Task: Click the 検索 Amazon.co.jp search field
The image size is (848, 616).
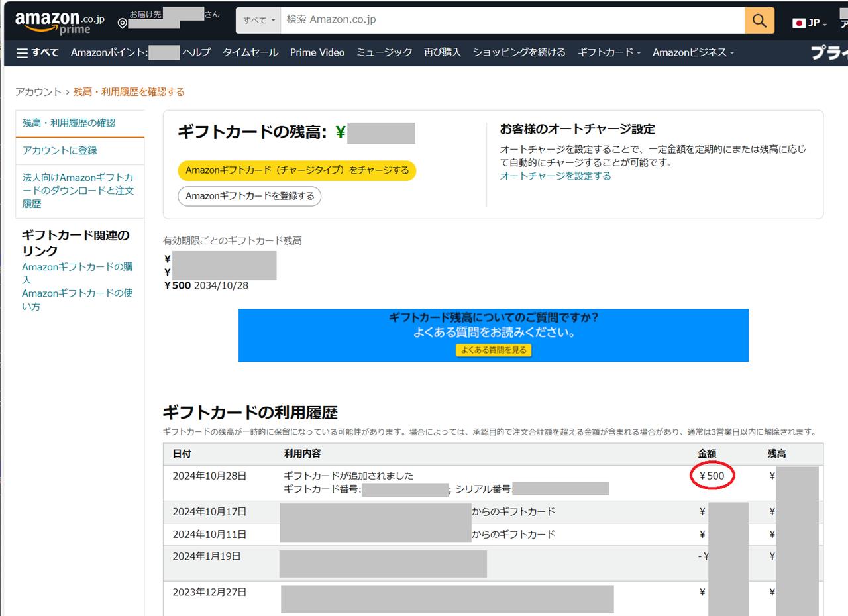Action: (x=512, y=20)
